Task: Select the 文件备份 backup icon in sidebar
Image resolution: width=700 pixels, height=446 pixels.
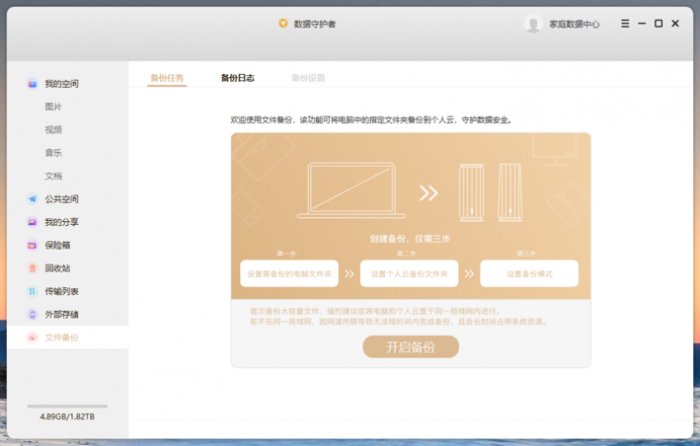Action: click(33, 338)
